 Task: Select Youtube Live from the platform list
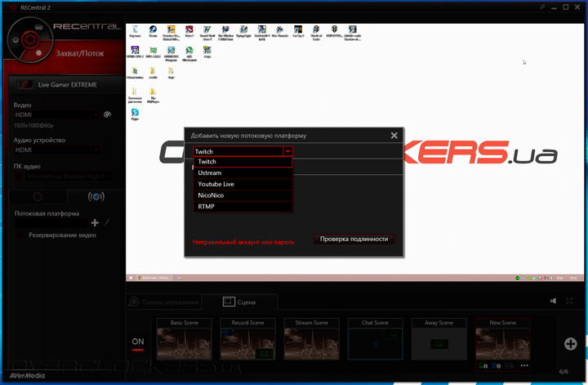click(243, 184)
